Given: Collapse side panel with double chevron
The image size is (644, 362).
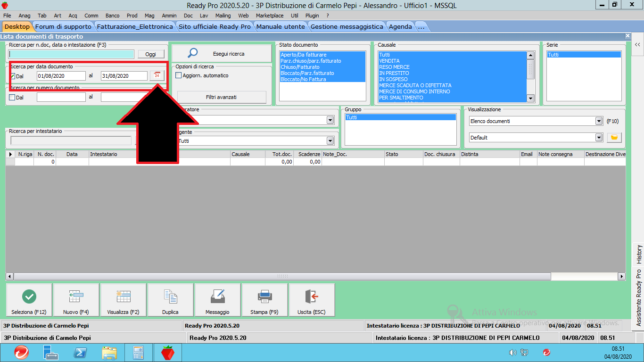Looking at the screenshot, I should coord(637,44).
